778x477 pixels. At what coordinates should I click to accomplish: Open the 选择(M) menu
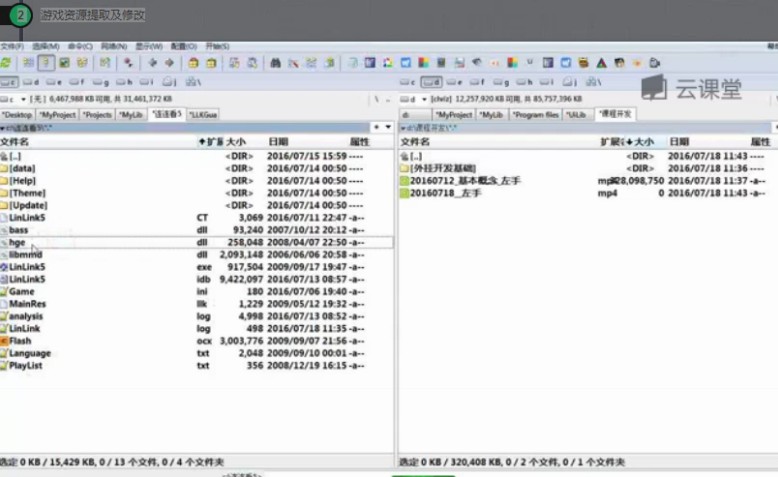(x=46, y=46)
